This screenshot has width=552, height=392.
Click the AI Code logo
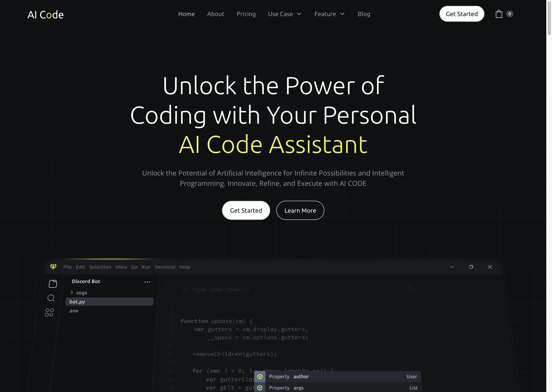coord(46,14)
